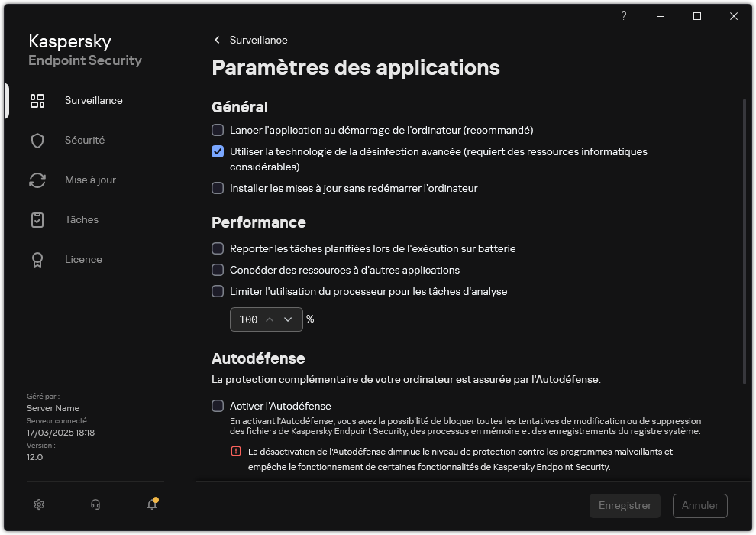
Task: Cancel changes with the Annuler button
Action: click(699, 505)
